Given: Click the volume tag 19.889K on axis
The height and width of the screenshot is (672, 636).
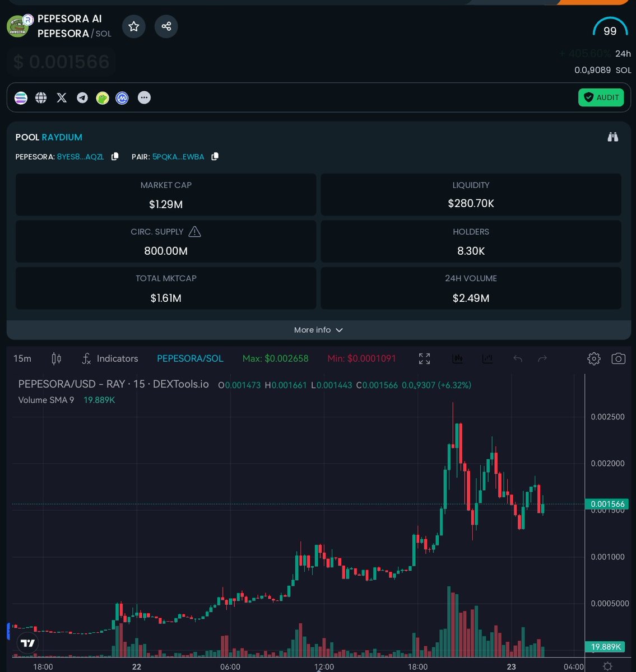Looking at the screenshot, I should coord(606,647).
